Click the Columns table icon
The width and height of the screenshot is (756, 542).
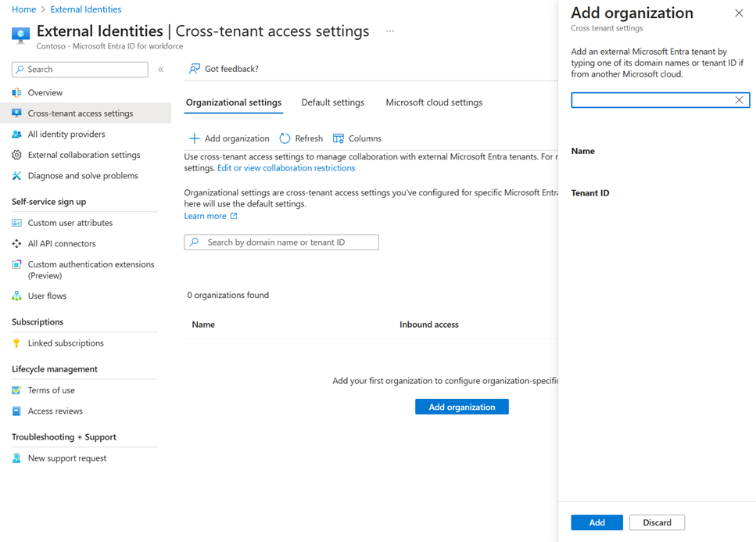tap(339, 138)
